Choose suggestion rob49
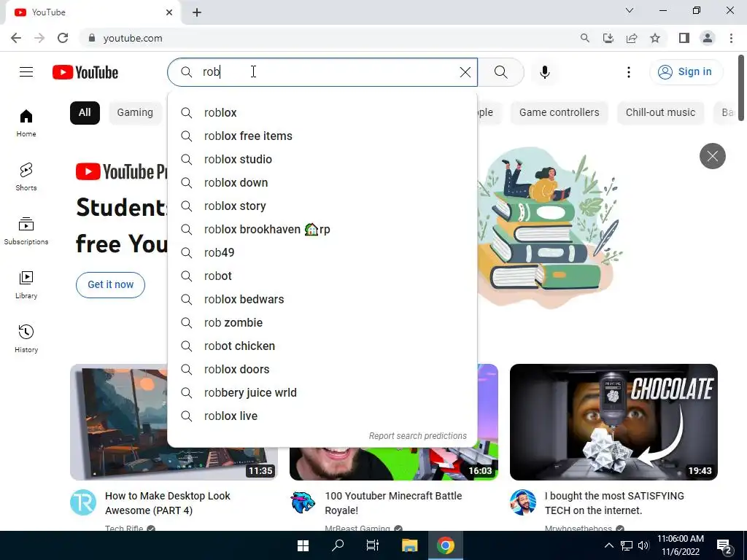 [x=322, y=253]
